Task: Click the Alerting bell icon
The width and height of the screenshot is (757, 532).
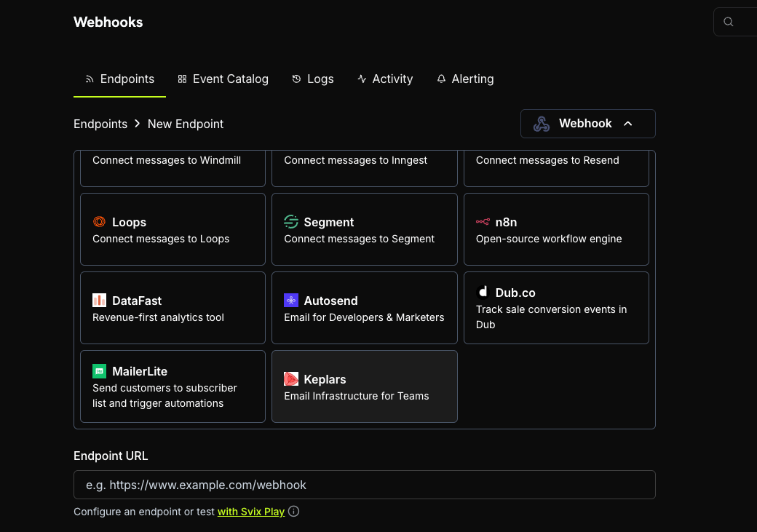Action: tap(441, 79)
